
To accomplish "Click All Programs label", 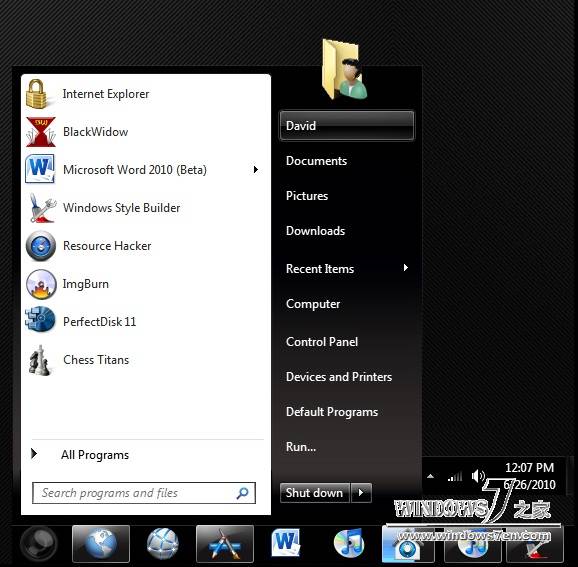I will point(95,455).
